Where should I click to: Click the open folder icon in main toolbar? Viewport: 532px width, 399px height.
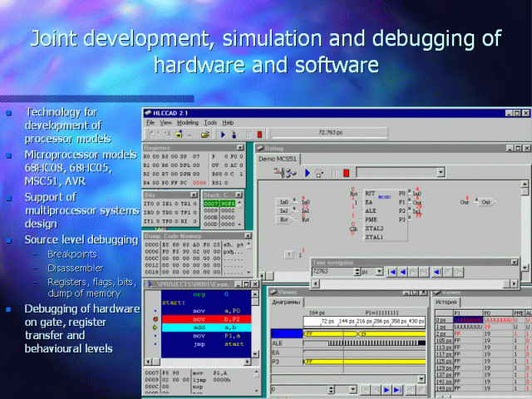204,133
